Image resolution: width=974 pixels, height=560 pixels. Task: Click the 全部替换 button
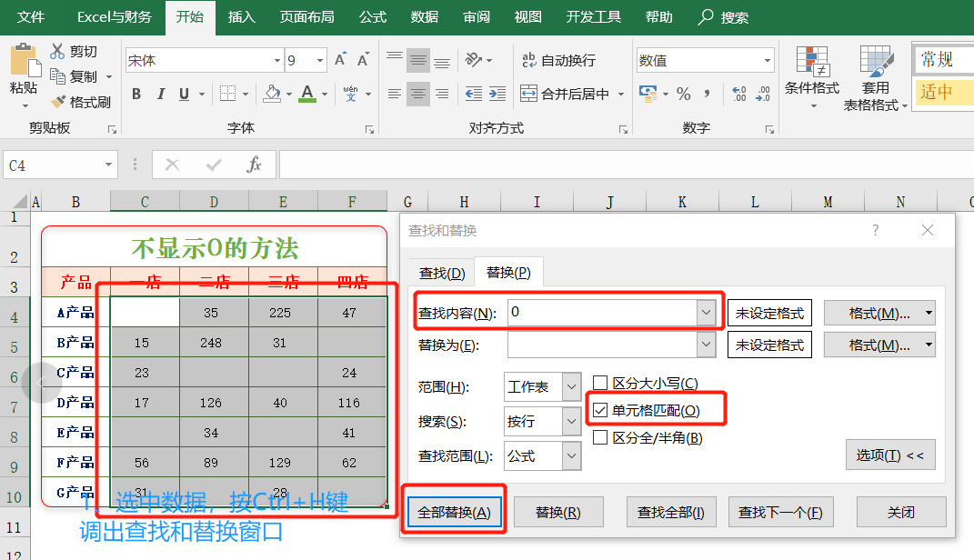click(x=454, y=512)
